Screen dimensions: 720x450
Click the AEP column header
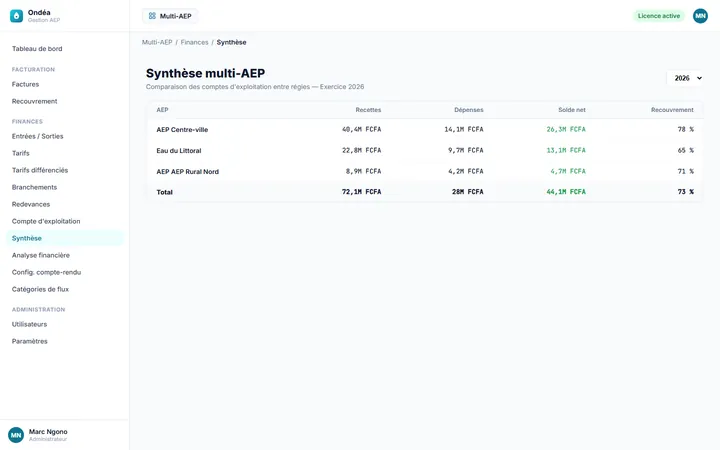[x=163, y=110]
